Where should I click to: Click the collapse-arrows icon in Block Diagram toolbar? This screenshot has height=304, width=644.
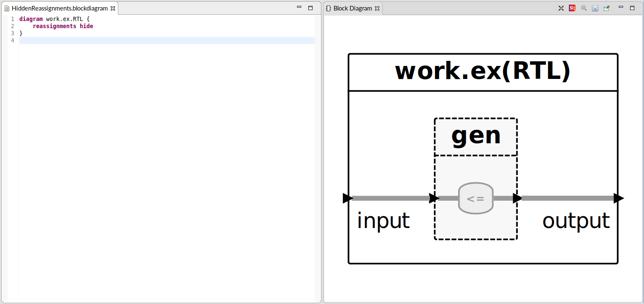click(561, 8)
